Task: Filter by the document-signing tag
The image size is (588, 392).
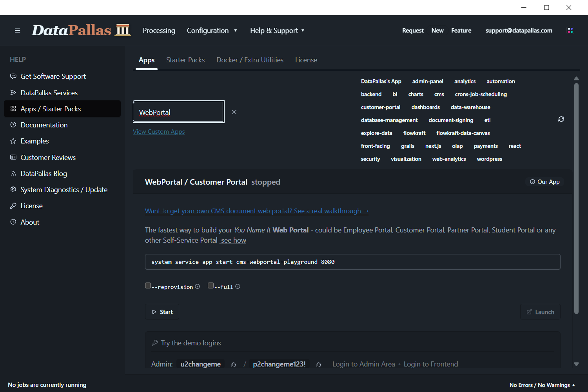Action: [x=451, y=120]
